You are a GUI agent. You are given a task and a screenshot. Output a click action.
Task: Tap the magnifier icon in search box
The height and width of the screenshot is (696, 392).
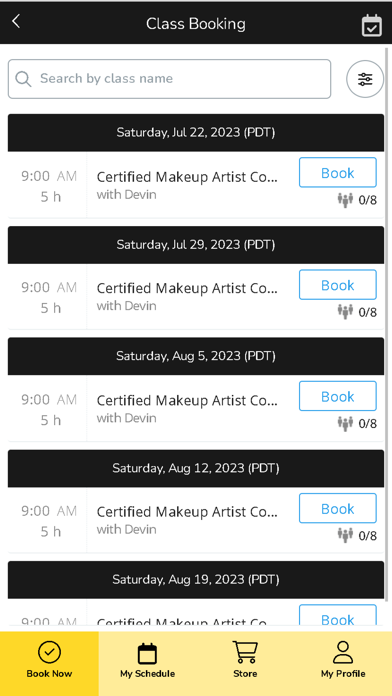point(23,79)
